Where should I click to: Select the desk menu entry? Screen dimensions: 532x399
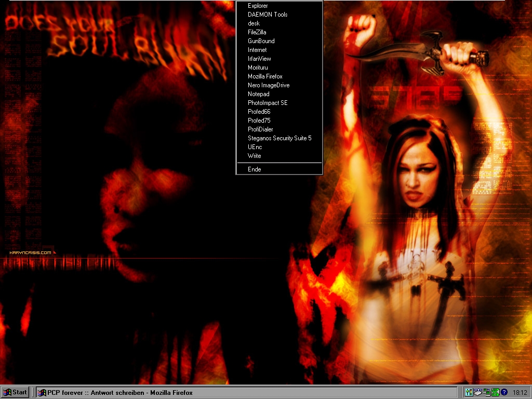[x=279, y=23]
